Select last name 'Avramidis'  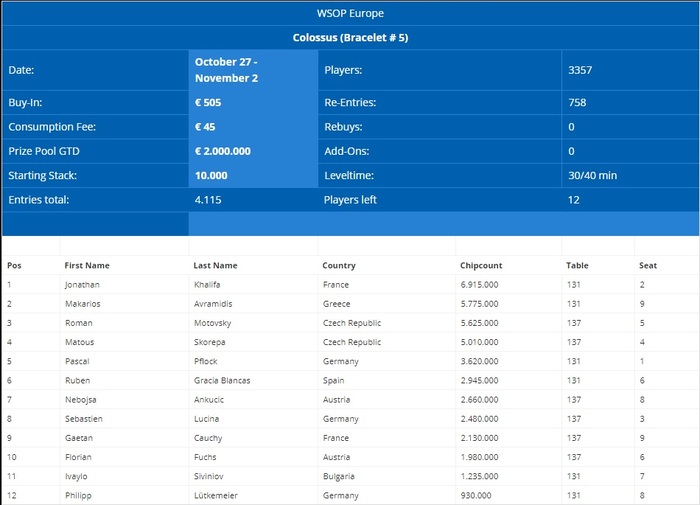tap(213, 304)
